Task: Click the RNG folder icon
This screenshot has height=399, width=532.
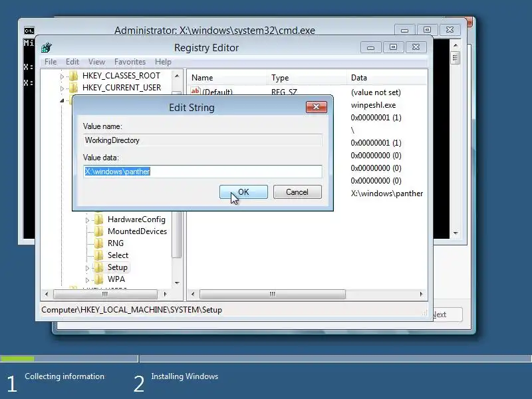Action: tap(98, 243)
